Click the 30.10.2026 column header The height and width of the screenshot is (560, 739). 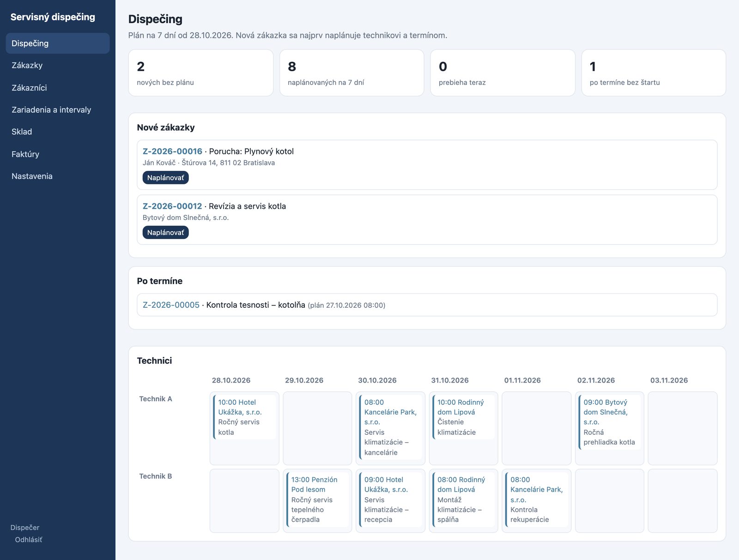377,380
